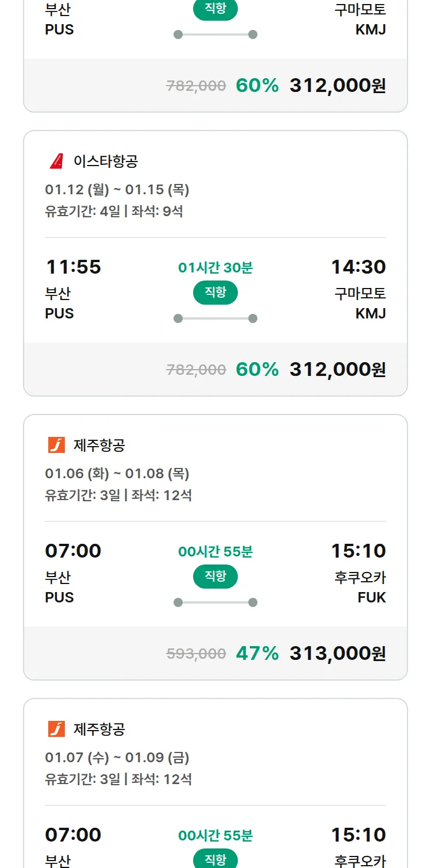This screenshot has height=868, width=431.
Task: Click the 01.06 (화) ~ 01.08 (목) date range
Action: tap(117, 474)
